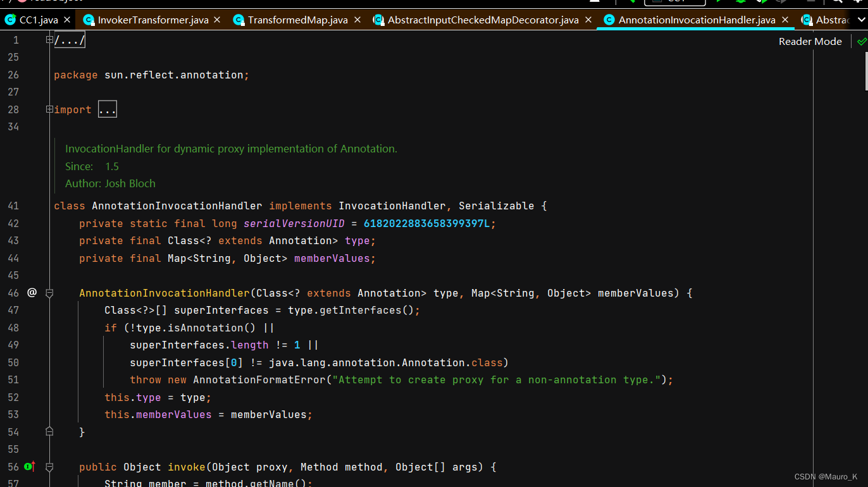
Task: Click 'sun.reflect.annotation' package name
Action: pos(174,75)
